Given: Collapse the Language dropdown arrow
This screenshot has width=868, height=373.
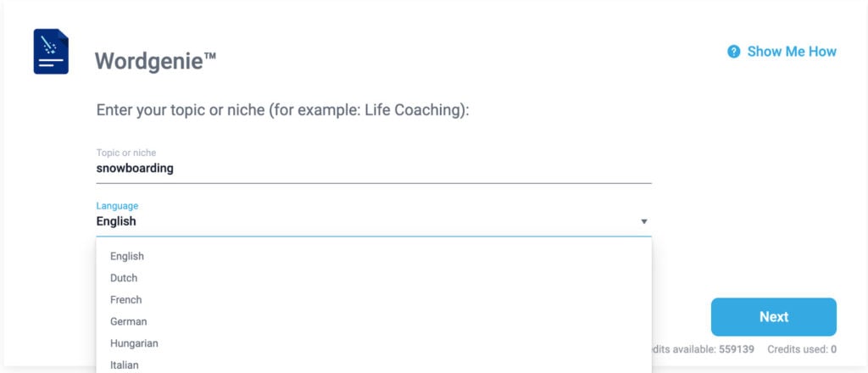Looking at the screenshot, I should coord(644,221).
